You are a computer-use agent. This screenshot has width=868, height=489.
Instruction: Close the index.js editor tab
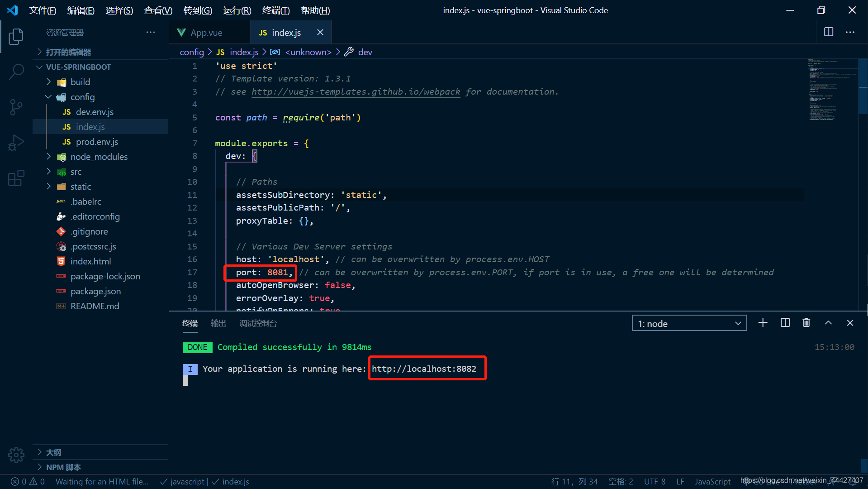pos(320,32)
